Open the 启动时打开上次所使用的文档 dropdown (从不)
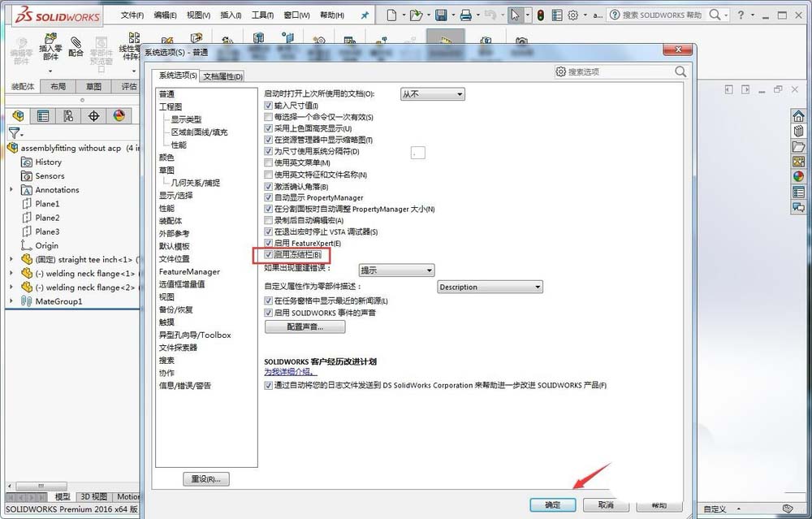Viewport: 812px width, 519px height. point(433,94)
